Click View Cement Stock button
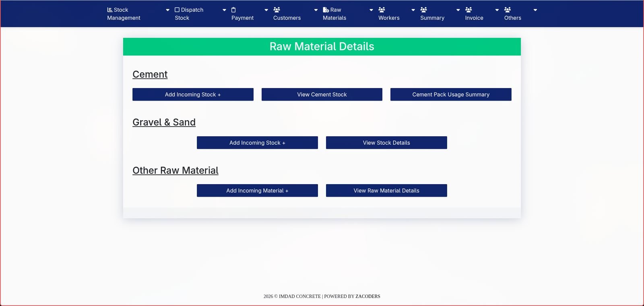This screenshot has width=644, height=306. 322,94
